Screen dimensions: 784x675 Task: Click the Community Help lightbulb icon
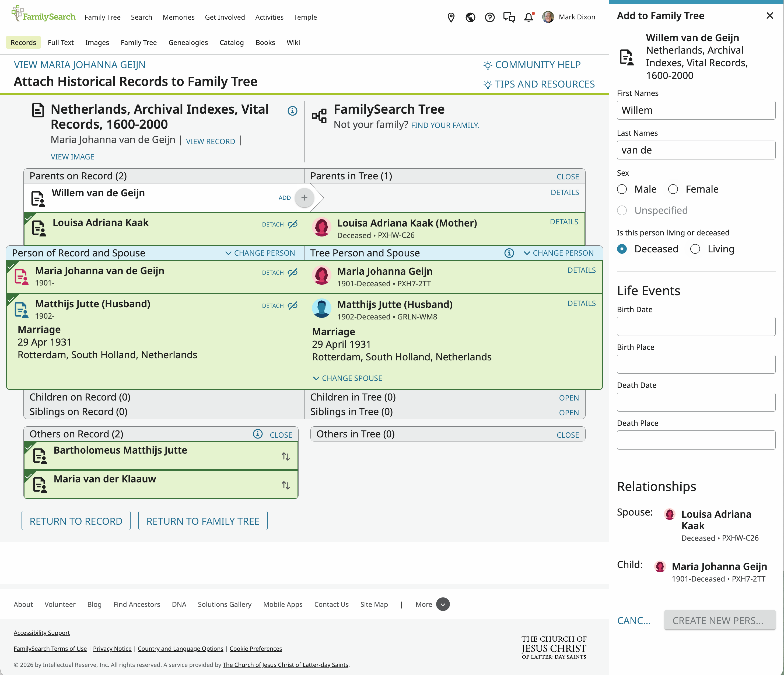pyautogui.click(x=488, y=65)
